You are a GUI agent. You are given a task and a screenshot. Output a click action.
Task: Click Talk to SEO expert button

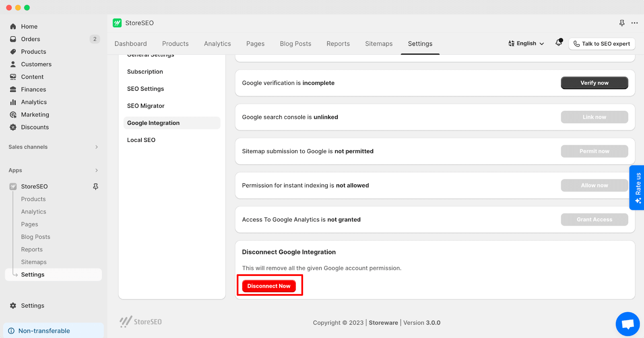click(x=602, y=44)
